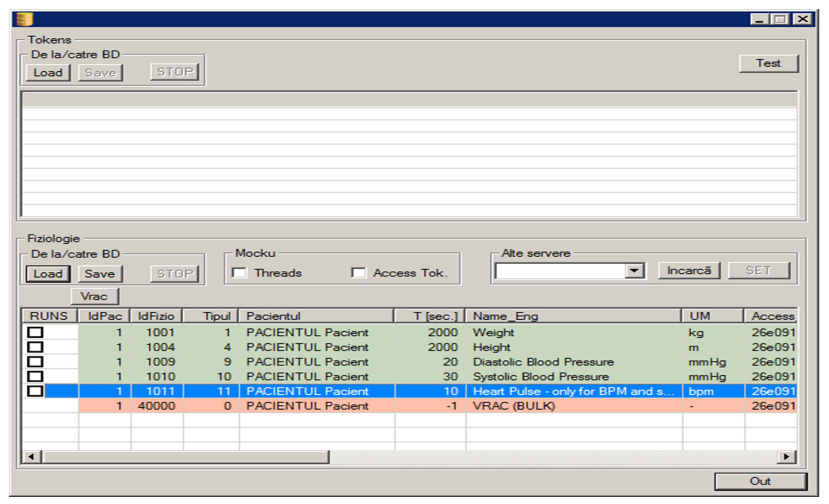Click the Access column header
This screenshot has width=829, height=504.
(771, 316)
